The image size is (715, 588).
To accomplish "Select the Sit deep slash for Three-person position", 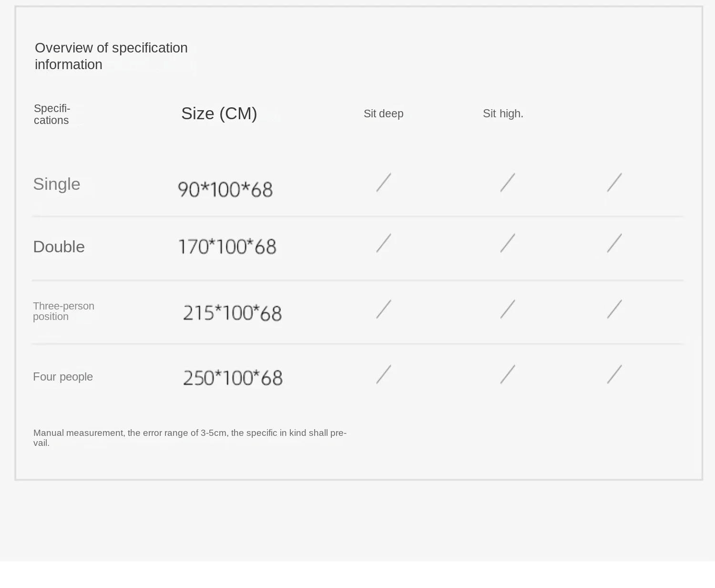I will [x=384, y=309].
